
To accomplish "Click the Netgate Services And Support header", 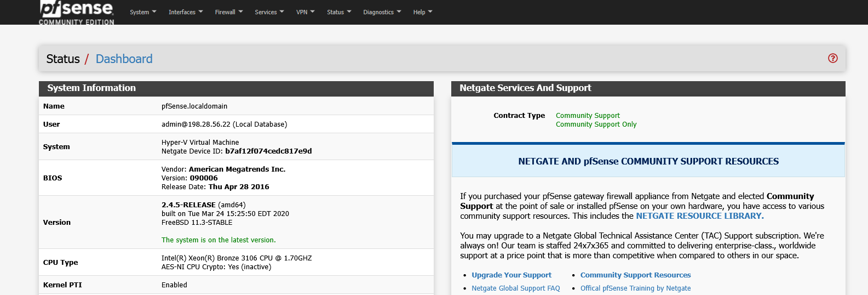I will pyautogui.click(x=648, y=88).
